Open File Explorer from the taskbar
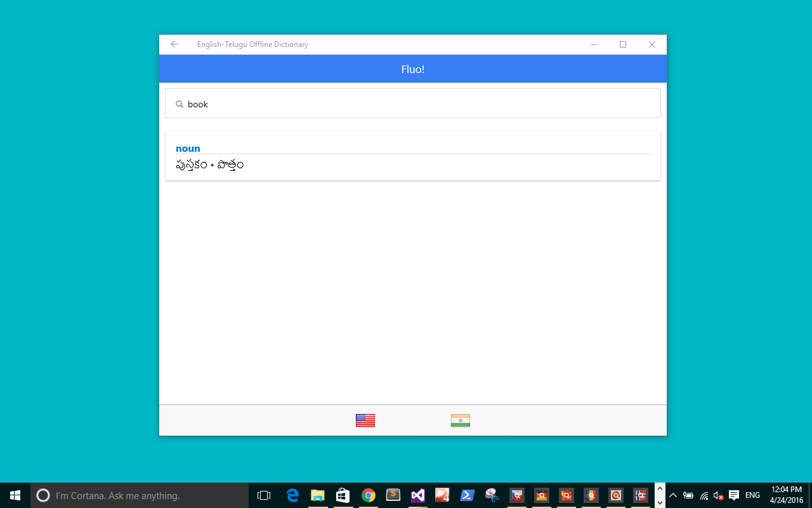 click(318, 495)
